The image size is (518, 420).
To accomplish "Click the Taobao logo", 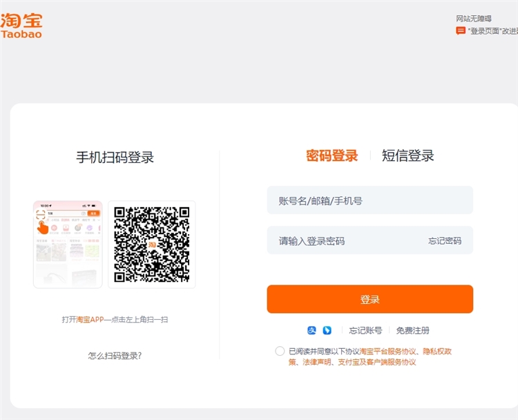I will (x=21, y=26).
